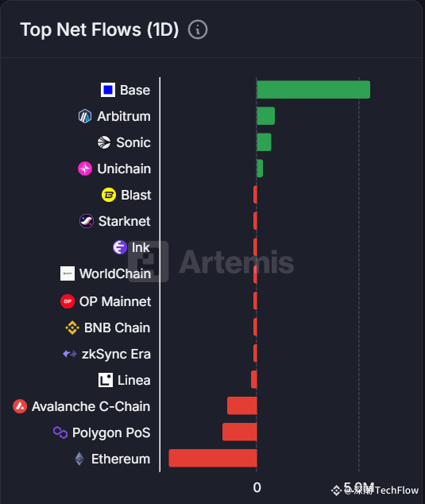Viewport: 425px width, 504px height.
Task: Click the Base chain logo icon
Action: [x=108, y=90]
